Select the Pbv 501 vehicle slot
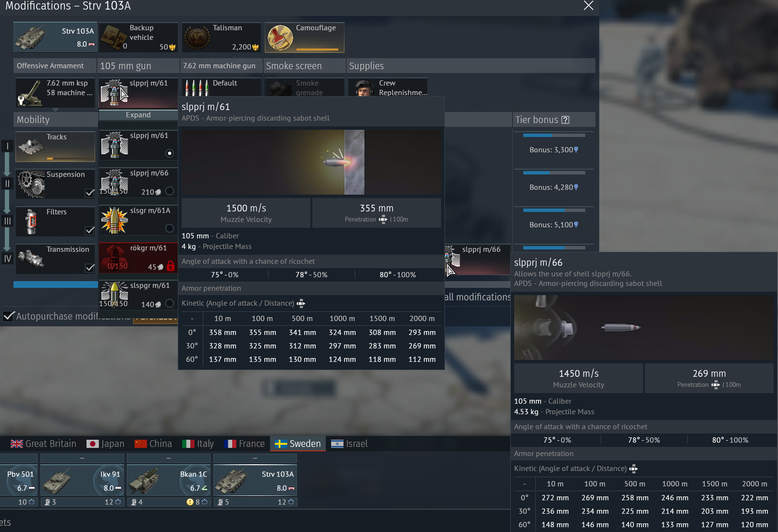The image size is (778, 532). [18, 481]
